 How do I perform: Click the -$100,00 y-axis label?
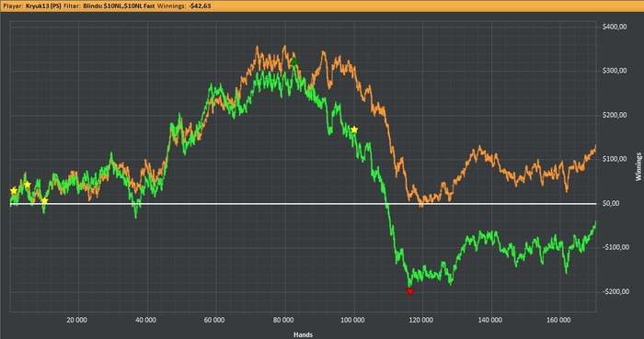tap(615, 247)
